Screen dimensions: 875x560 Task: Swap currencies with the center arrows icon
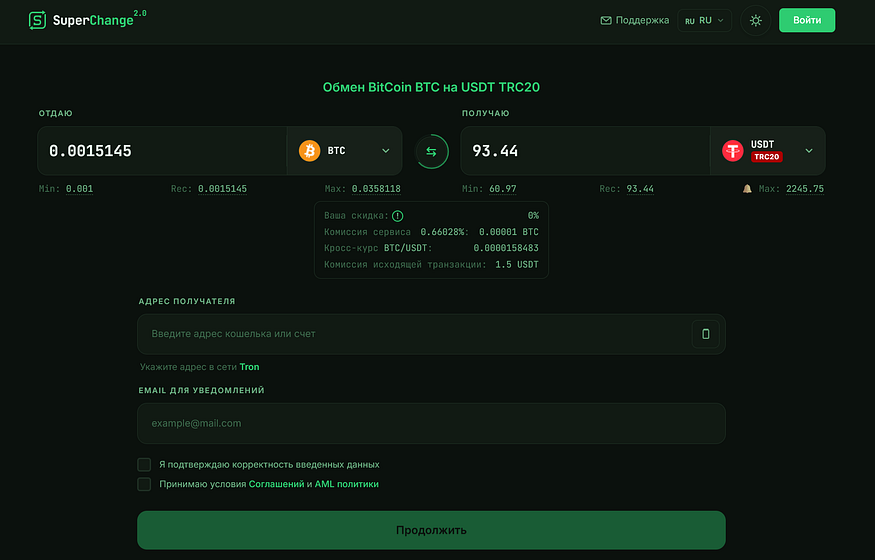coord(431,151)
